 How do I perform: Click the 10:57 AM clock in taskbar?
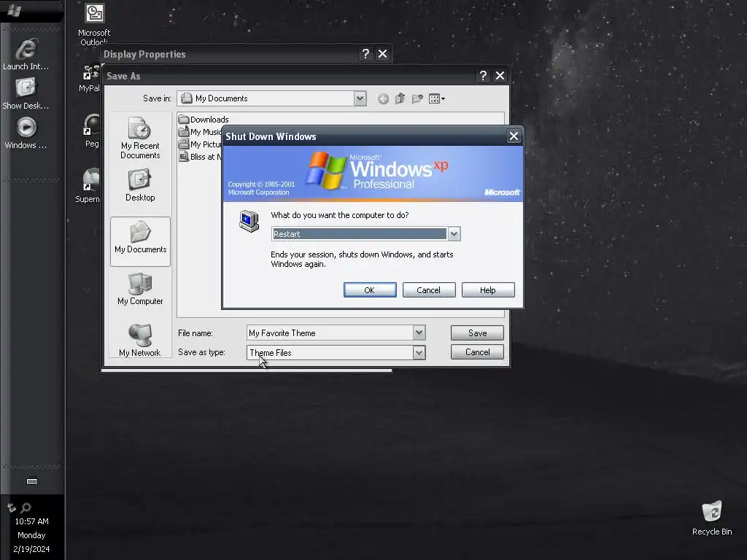pos(31,521)
